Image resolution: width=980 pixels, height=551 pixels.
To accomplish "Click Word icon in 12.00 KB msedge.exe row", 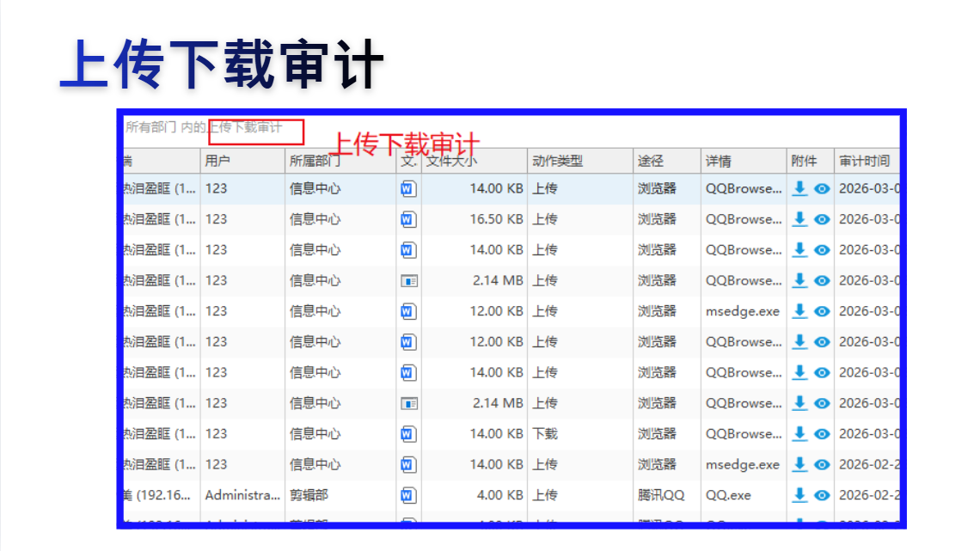I will coord(408,311).
